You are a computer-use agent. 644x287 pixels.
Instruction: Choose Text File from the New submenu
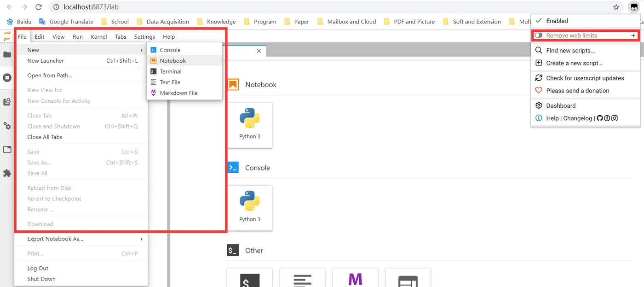point(184,82)
